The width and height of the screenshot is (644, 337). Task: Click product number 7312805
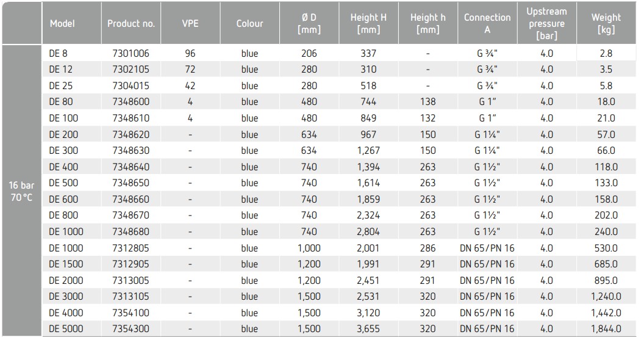click(x=131, y=248)
